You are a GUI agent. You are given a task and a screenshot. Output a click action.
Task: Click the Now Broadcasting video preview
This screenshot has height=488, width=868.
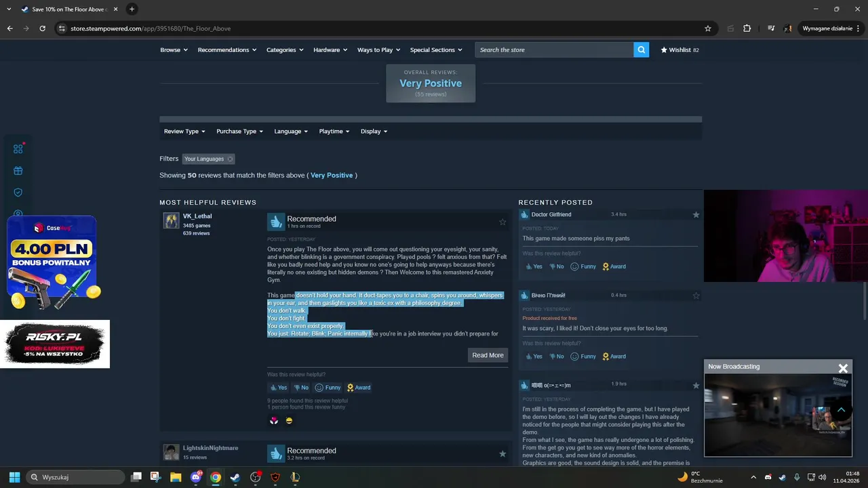coord(778,414)
